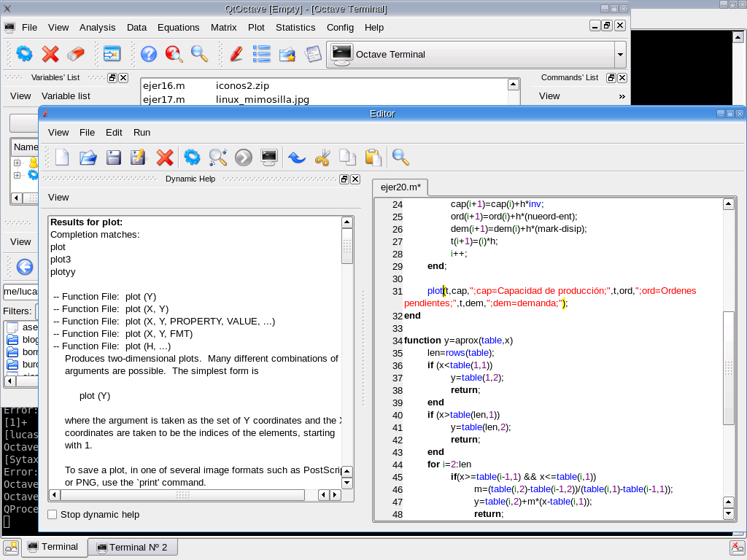The height and width of the screenshot is (560, 747).
Task: Open the Run menu in Editor
Action: click(142, 132)
